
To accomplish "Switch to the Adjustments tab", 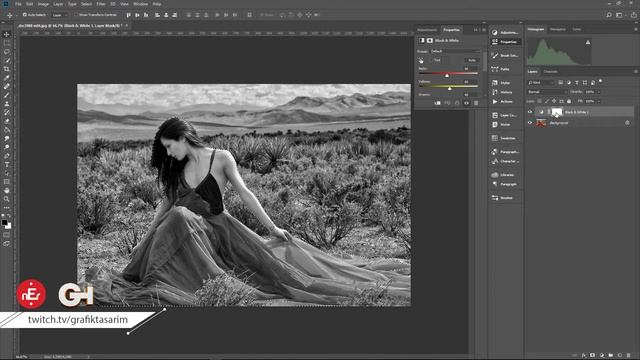I will 427,30.
